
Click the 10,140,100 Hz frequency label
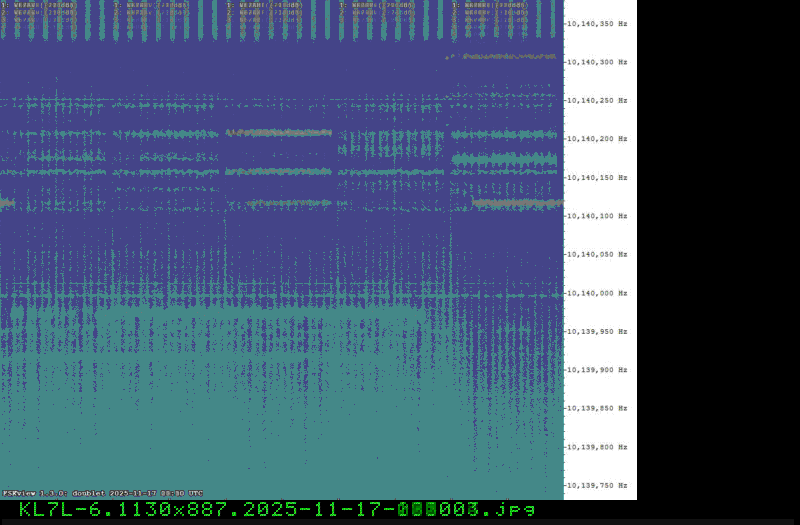coord(598,216)
